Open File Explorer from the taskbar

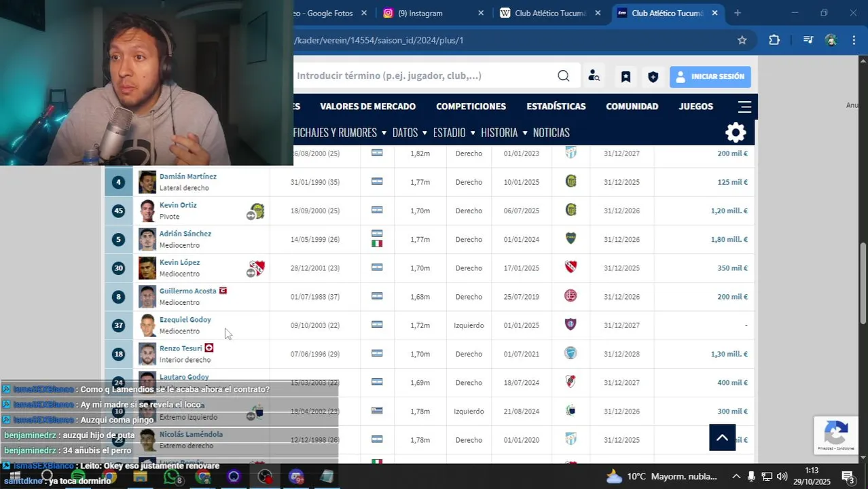(x=140, y=477)
